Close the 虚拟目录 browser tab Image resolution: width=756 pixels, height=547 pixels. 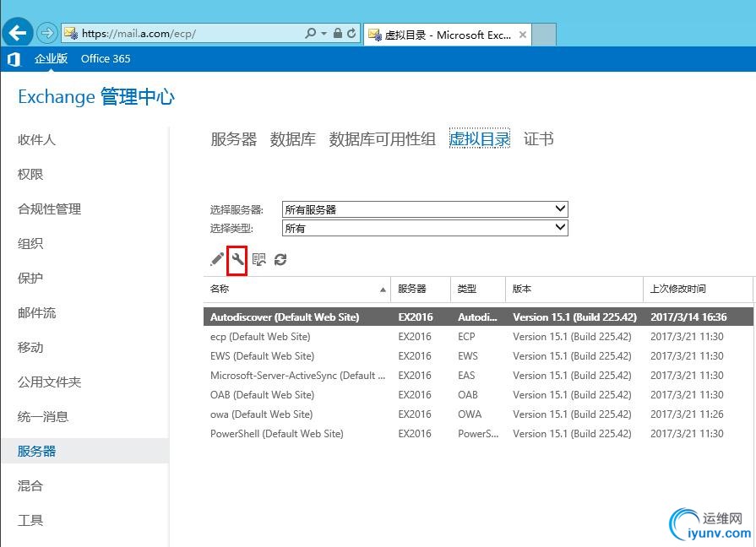pyautogui.click(x=522, y=35)
